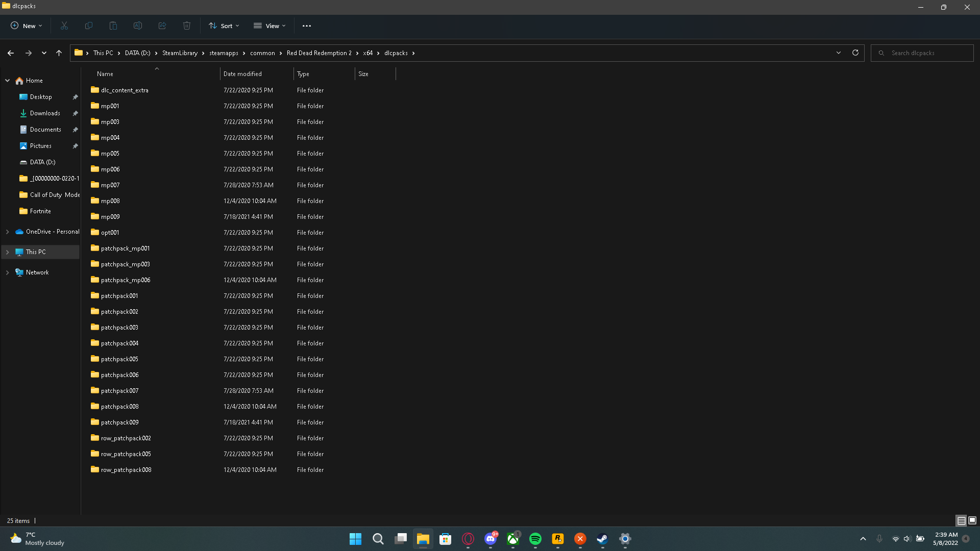Click Red Dead Redemption 2 breadcrumb
Screen dimensions: 980x551
coord(319,53)
